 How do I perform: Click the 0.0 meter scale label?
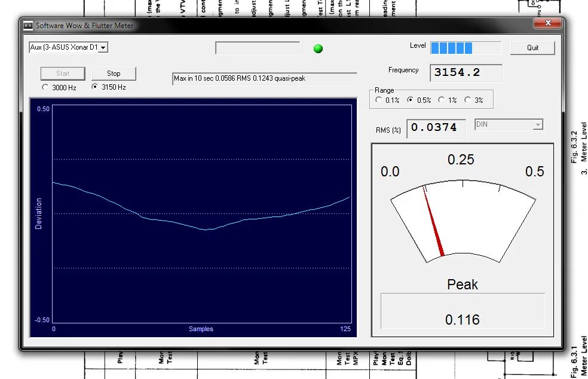tap(390, 172)
